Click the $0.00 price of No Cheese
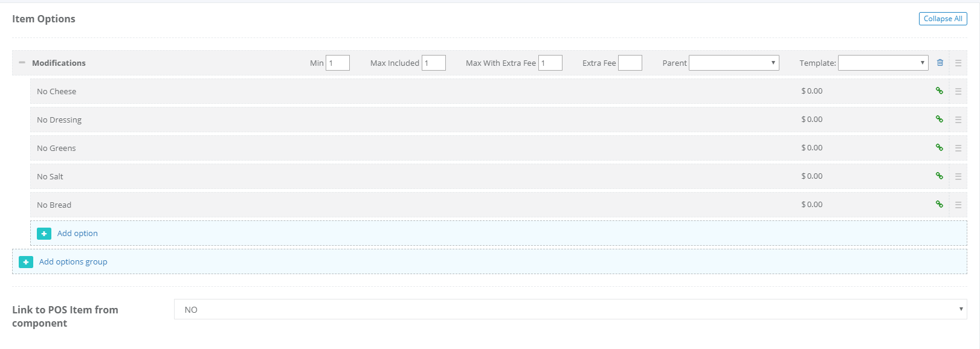 pyautogui.click(x=812, y=91)
